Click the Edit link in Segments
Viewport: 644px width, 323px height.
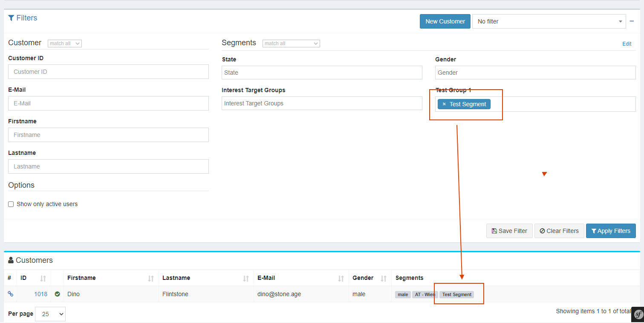pos(627,44)
